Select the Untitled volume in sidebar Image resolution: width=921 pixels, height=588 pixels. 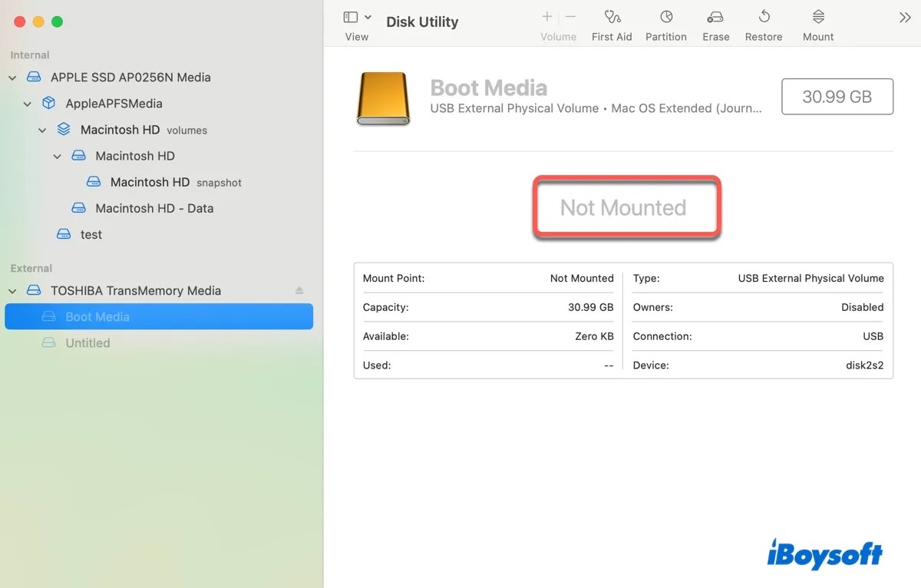point(87,343)
